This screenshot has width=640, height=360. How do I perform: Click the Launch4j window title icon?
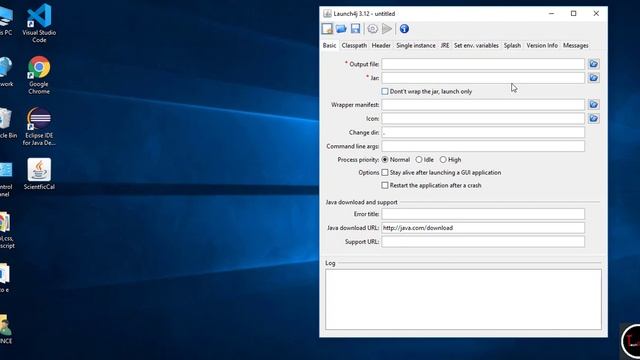327,13
